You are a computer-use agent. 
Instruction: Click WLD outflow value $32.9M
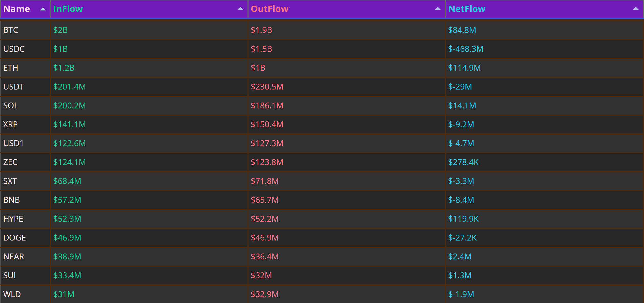(265, 294)
